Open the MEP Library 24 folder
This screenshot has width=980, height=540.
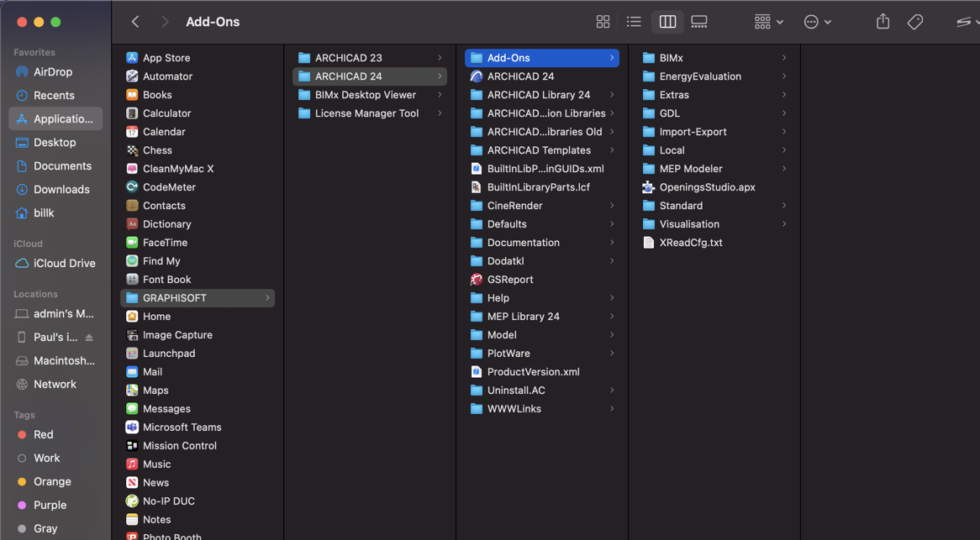[542, 317]
